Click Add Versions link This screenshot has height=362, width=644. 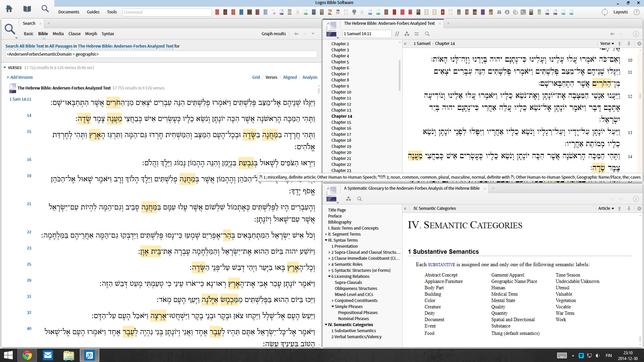20,77
